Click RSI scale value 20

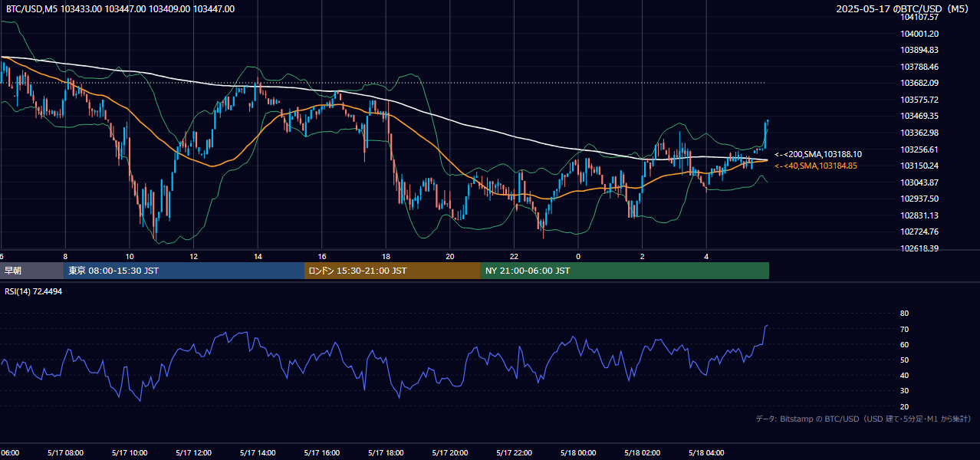[904, 406]
